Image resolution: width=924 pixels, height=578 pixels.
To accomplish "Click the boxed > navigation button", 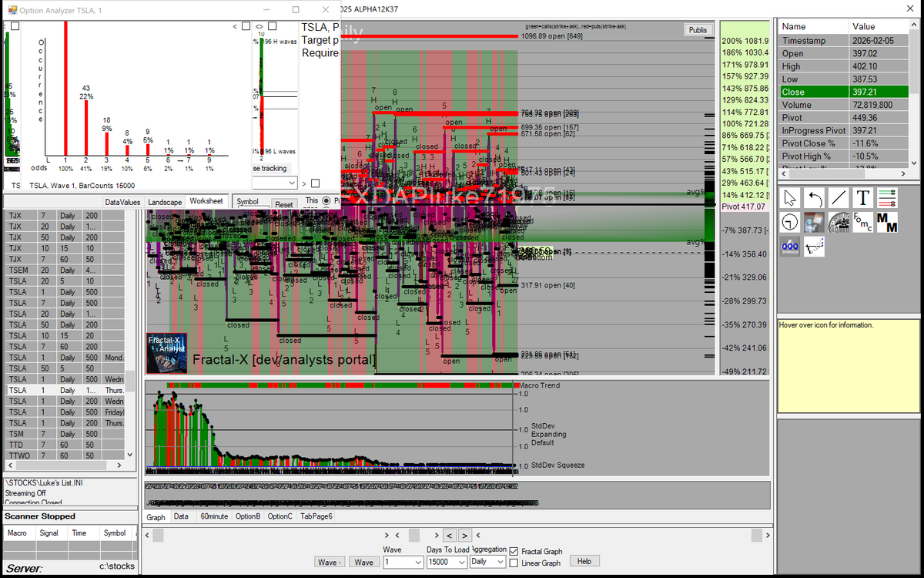I will pyautogui.click(x=465, y=535).
